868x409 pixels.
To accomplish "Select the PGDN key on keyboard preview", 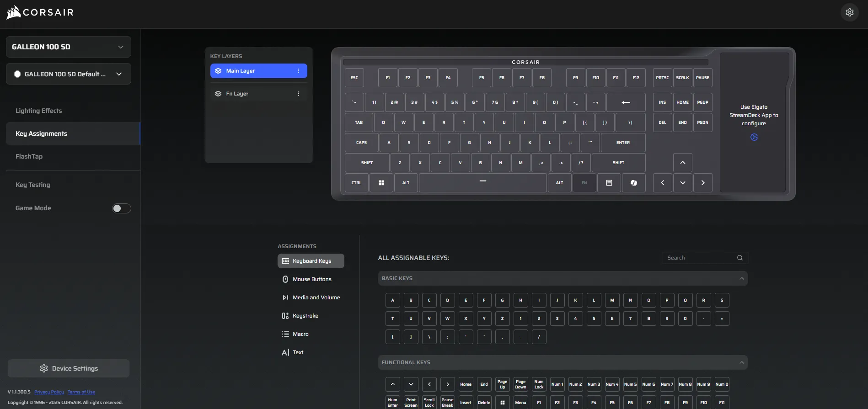I will [x=702, y=122].
